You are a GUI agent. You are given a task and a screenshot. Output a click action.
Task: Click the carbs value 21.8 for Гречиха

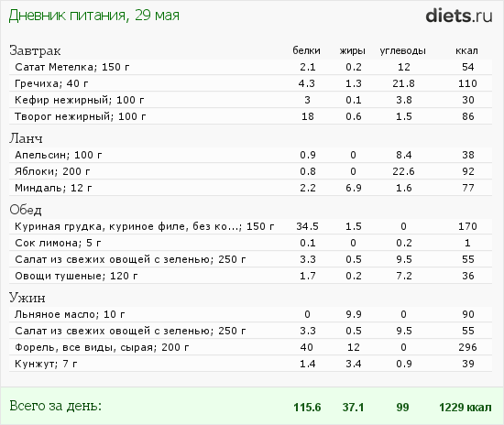(x=403, y=83)
